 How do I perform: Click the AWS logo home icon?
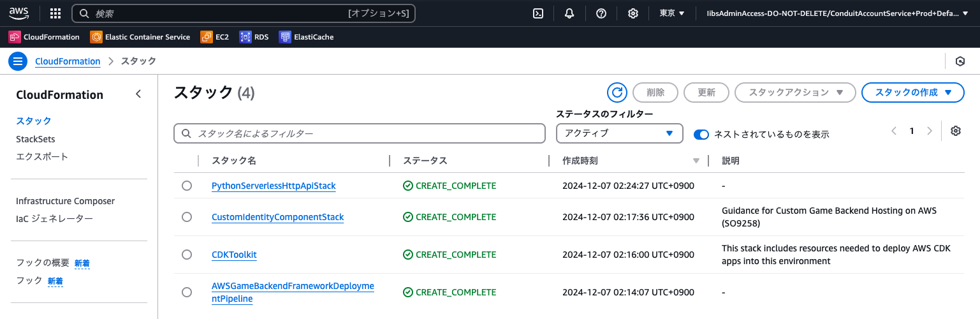pos(18,13)
